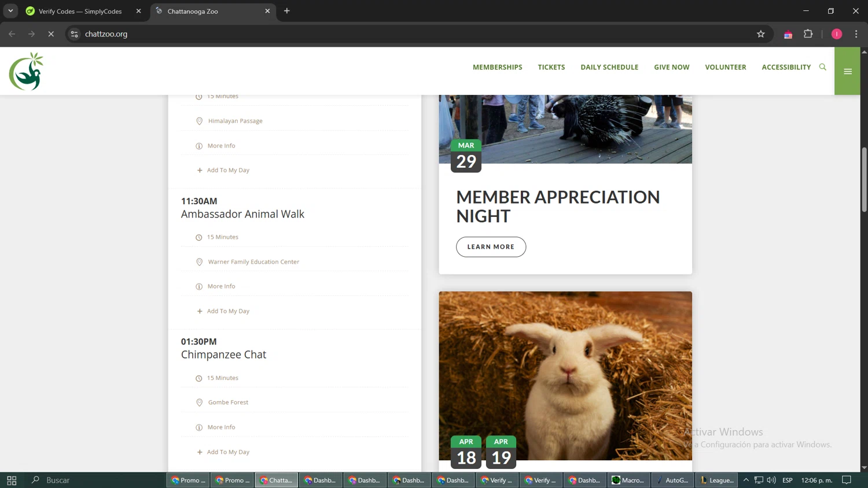The image size is (868, 488).
Task: Click the 01:30PM time label
Action: click(199, 342)
